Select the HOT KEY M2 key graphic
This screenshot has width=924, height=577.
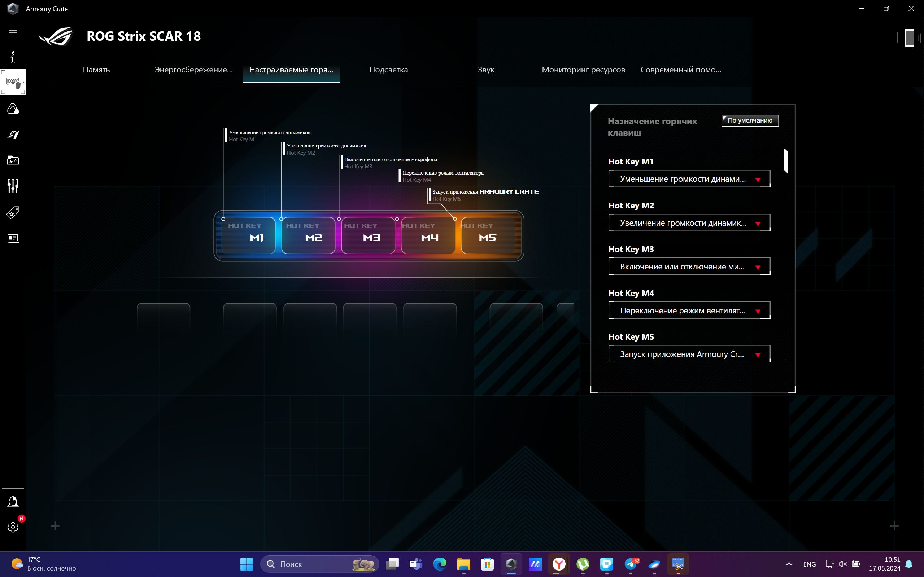pos(308,235)
